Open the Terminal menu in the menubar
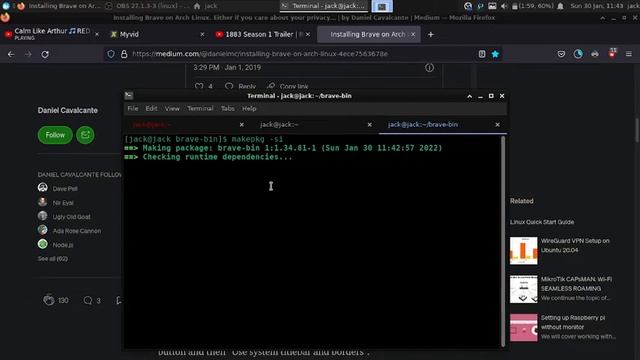640x360 pixels. click(x=200, y=109)
